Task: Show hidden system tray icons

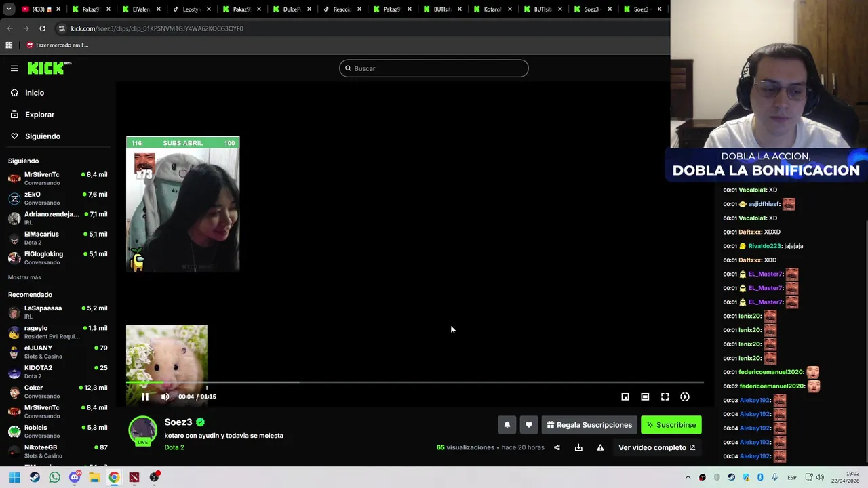Action: (x=688, y=477)
